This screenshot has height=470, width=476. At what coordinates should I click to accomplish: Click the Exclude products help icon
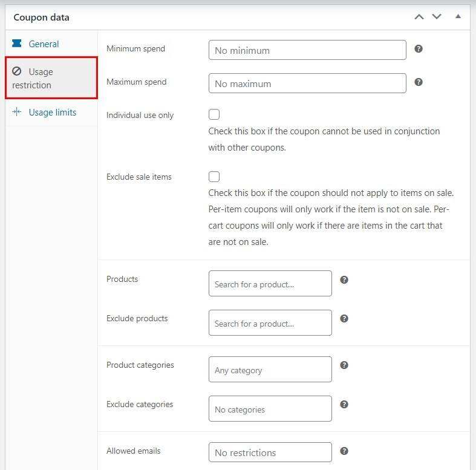click(344, 319)
